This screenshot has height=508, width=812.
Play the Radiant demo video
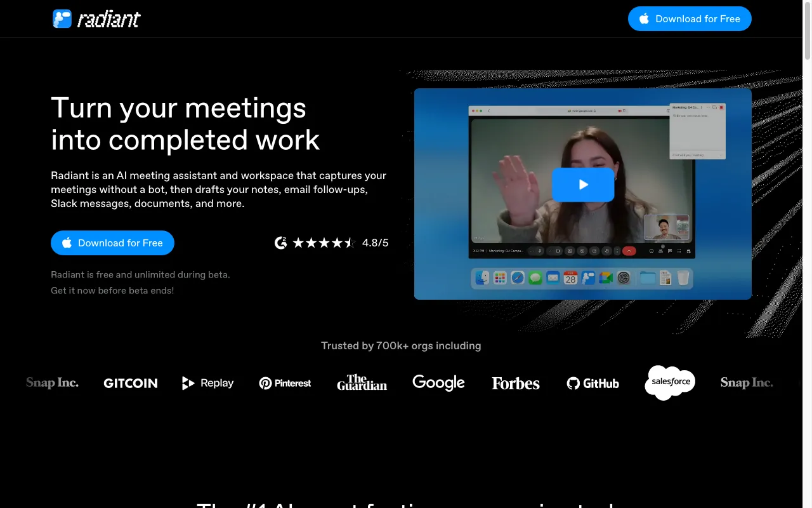point(583,185)
